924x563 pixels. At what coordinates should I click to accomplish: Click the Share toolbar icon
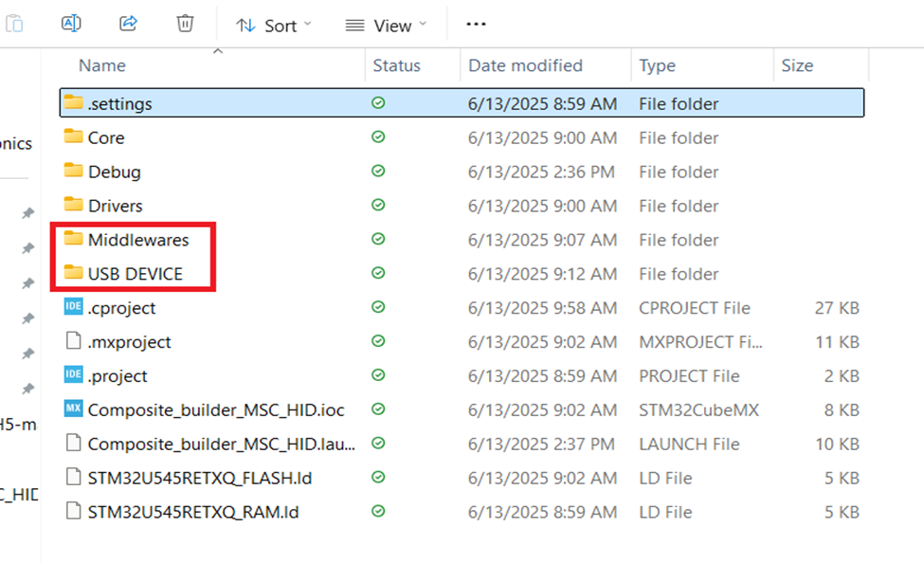point(128,24)
